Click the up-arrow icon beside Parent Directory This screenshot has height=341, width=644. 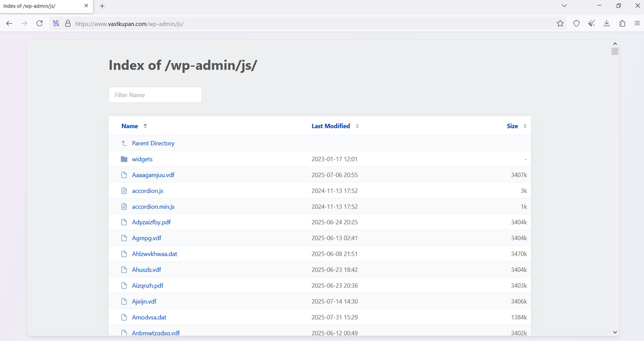point(124,143)
